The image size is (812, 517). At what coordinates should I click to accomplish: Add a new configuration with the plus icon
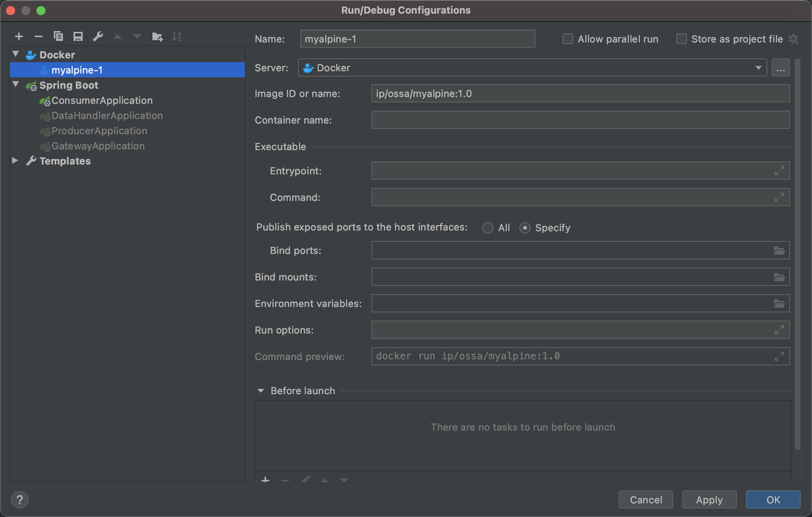coord(19,37)
